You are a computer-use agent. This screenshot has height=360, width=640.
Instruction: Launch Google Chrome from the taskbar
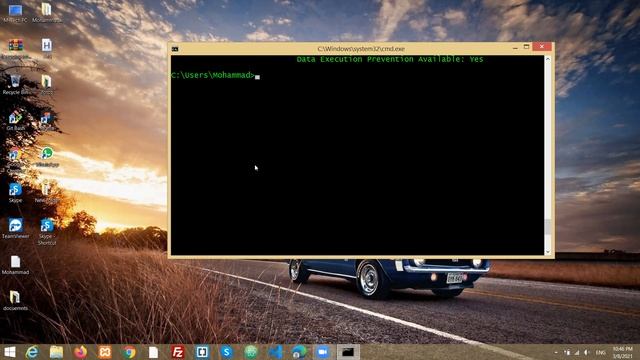129,352
